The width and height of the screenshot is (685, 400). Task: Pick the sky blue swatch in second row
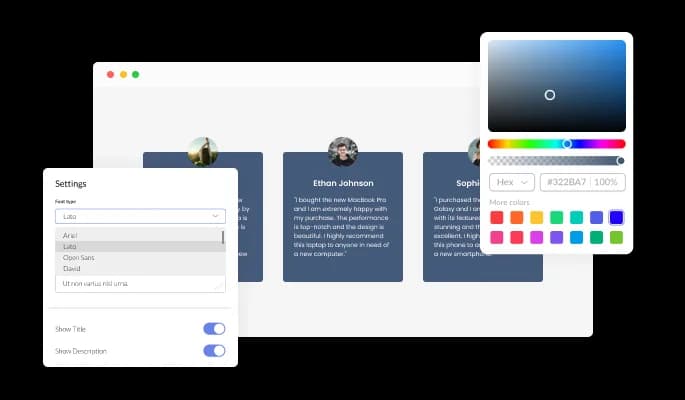pos(577,237)
